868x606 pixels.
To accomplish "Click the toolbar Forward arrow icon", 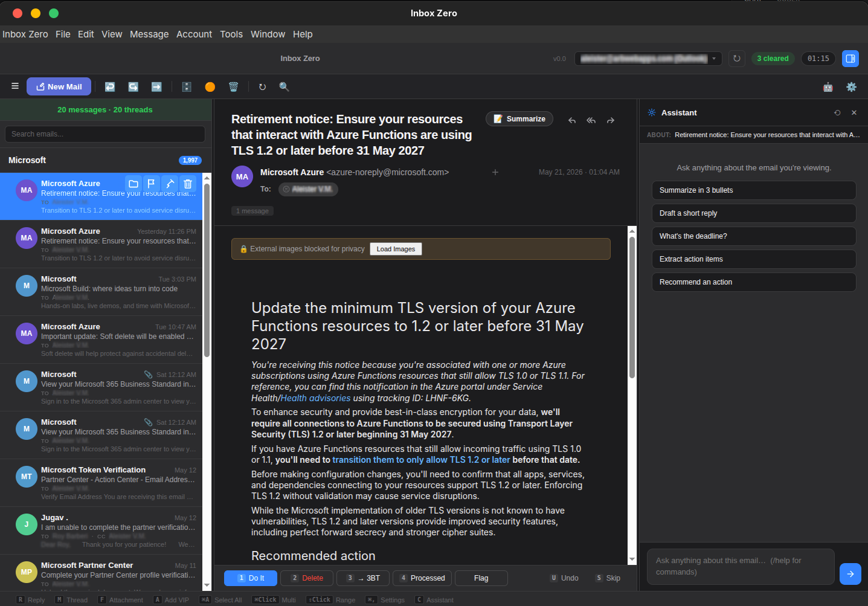I will [x=156, y=87].
